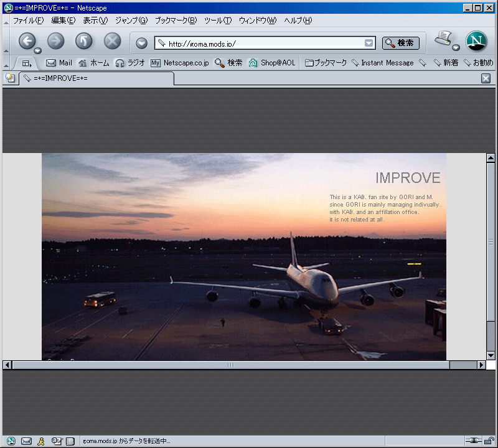Open the Back button history dropdown arrow

click(x=38, y=50)
